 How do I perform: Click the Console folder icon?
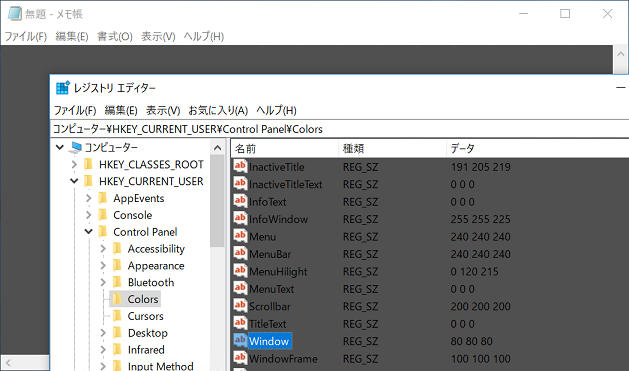[103, 215]
